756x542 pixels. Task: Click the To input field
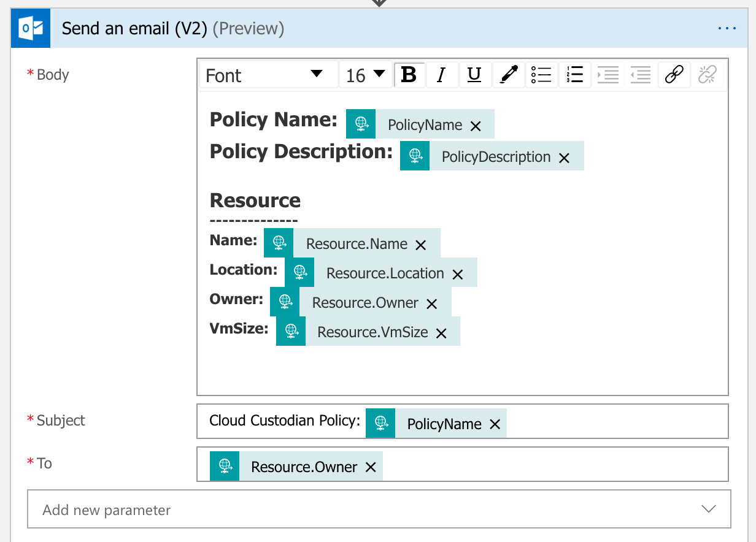coord(463,464)
